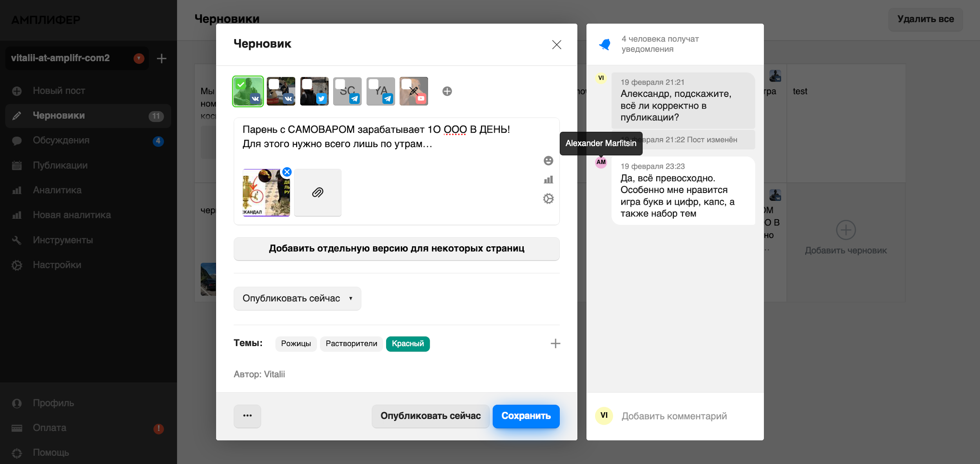Toggle the Красный topic tag
The image size is (980, 464).
(x=408, y=344)
